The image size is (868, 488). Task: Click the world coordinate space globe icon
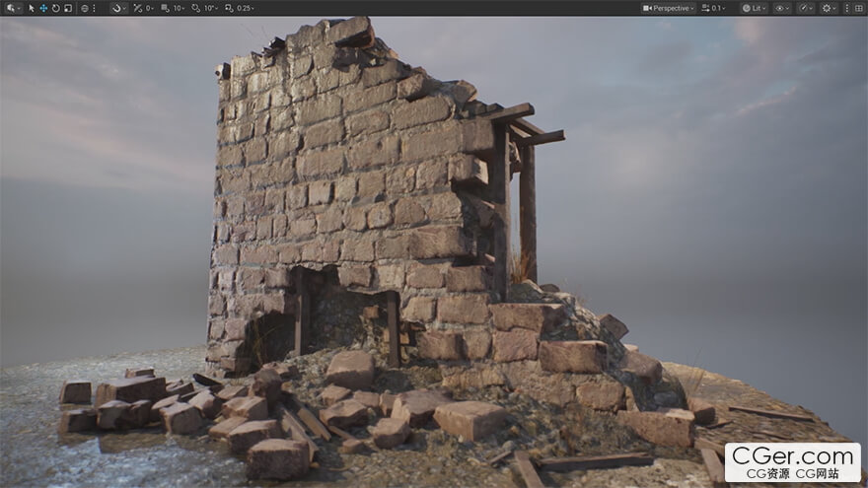pos(84,8)
